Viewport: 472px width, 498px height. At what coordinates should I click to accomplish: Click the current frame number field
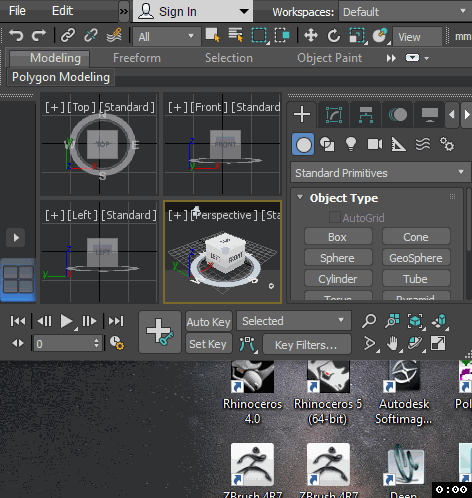point(63,343)
